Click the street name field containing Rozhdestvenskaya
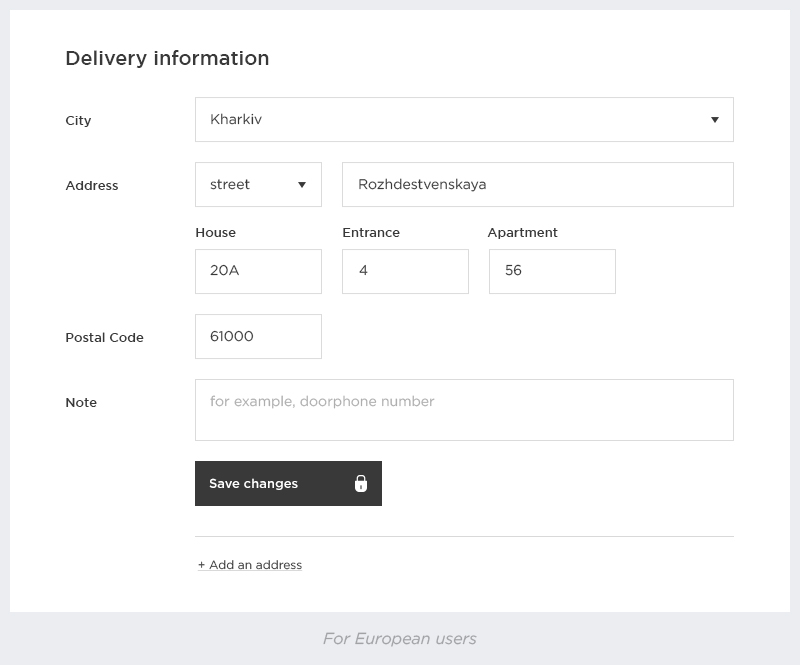Viewport: 800px width, 665px height. [x=538, y=184]
